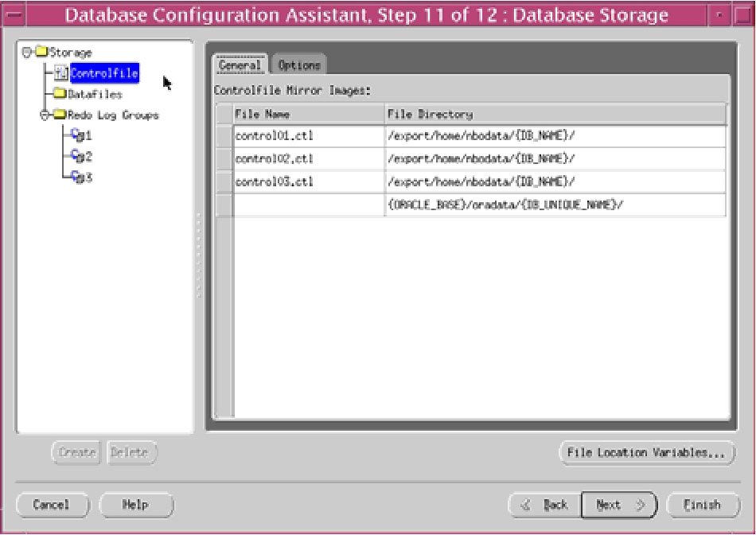Click the Finish button

(x=703, y=505)
